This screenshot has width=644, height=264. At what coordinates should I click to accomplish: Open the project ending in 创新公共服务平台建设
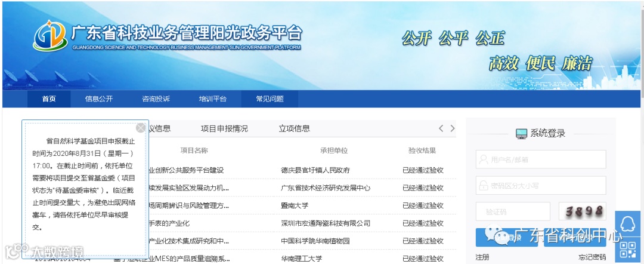click(x=187, y=170)
